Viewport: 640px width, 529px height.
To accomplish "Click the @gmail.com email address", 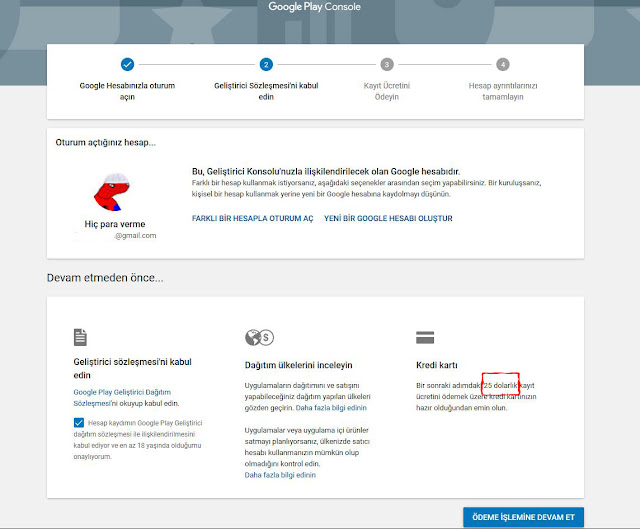I will (x=135, y=236).
